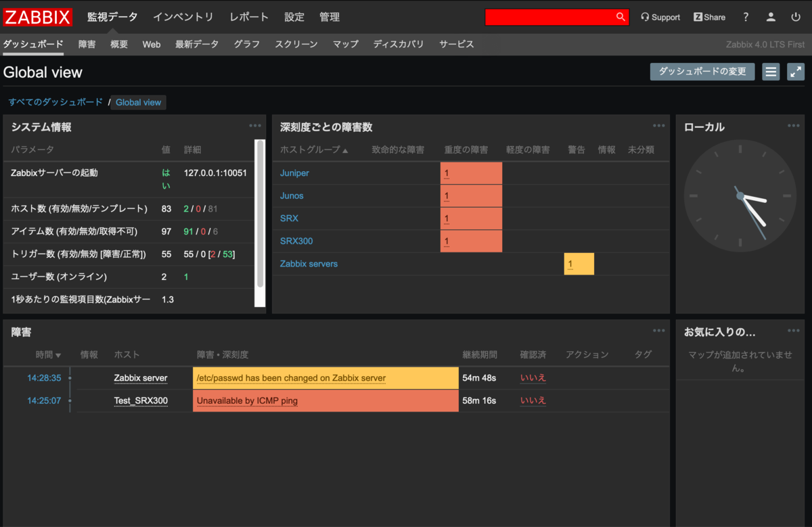Open 深刻度ごとの障害数 widget options menu
Image resolution: width=812 pixels, height=527 pixels.
click(659, 126)
